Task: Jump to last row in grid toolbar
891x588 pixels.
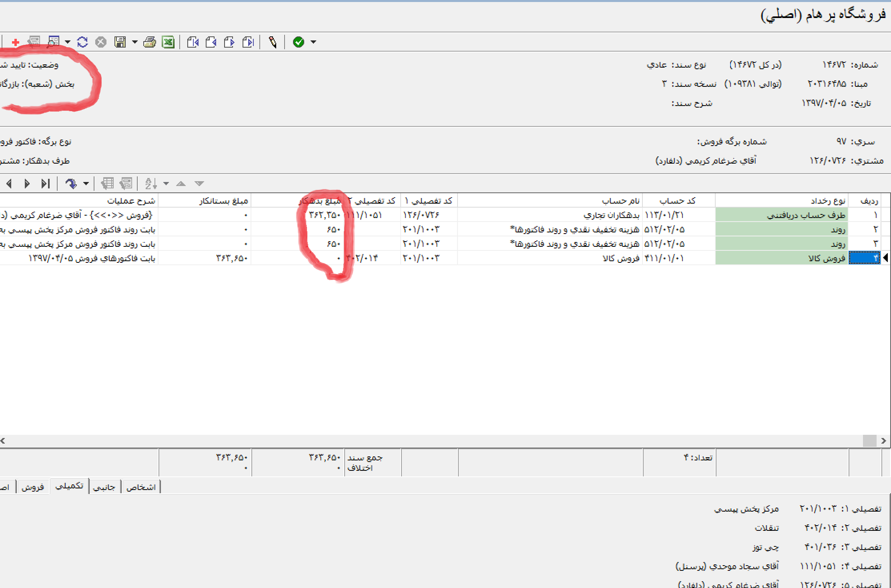Action: pos(45,184)
